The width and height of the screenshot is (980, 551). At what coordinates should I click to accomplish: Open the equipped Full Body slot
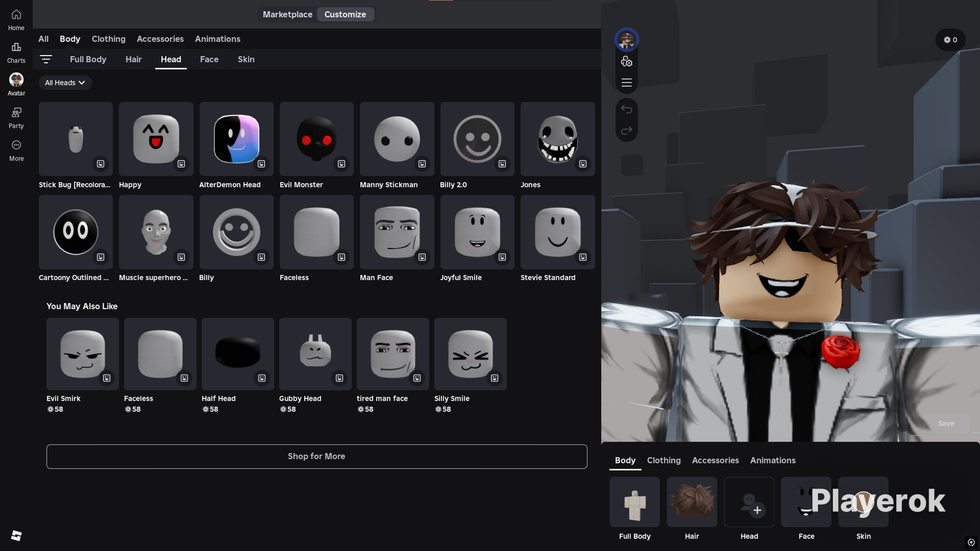[x=634, y=502]
